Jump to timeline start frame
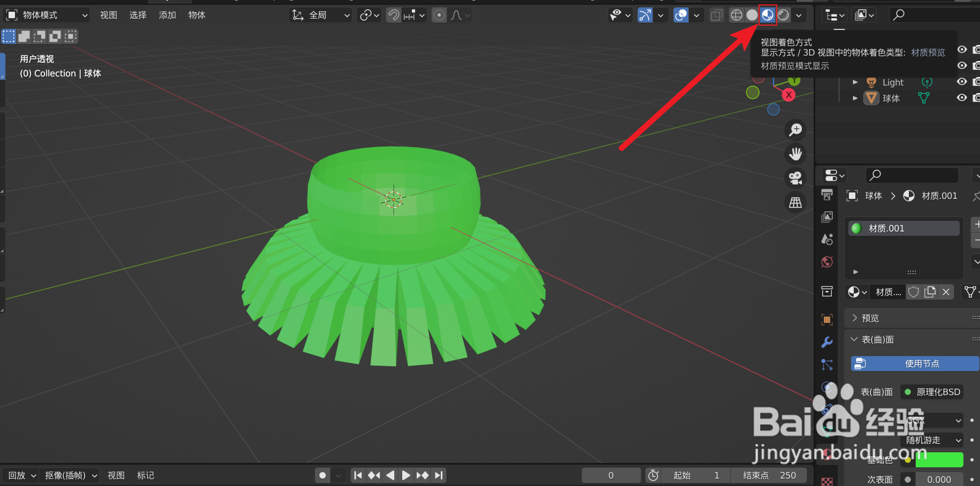 click(358, 475)
